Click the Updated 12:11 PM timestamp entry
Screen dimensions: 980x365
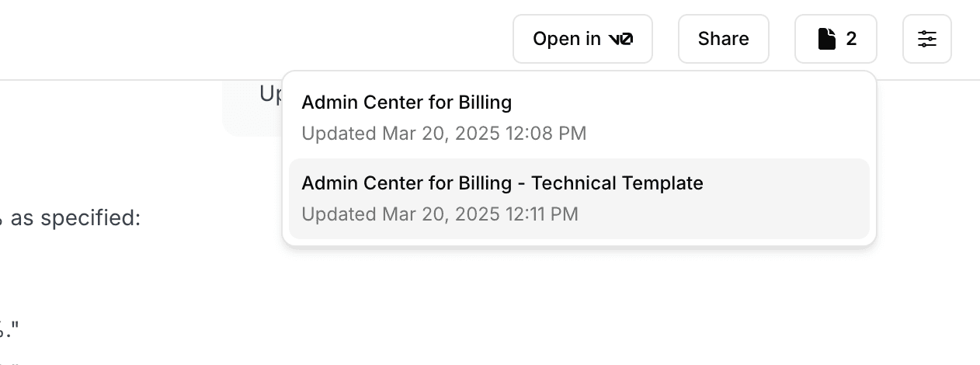click(x=440, y=214)
